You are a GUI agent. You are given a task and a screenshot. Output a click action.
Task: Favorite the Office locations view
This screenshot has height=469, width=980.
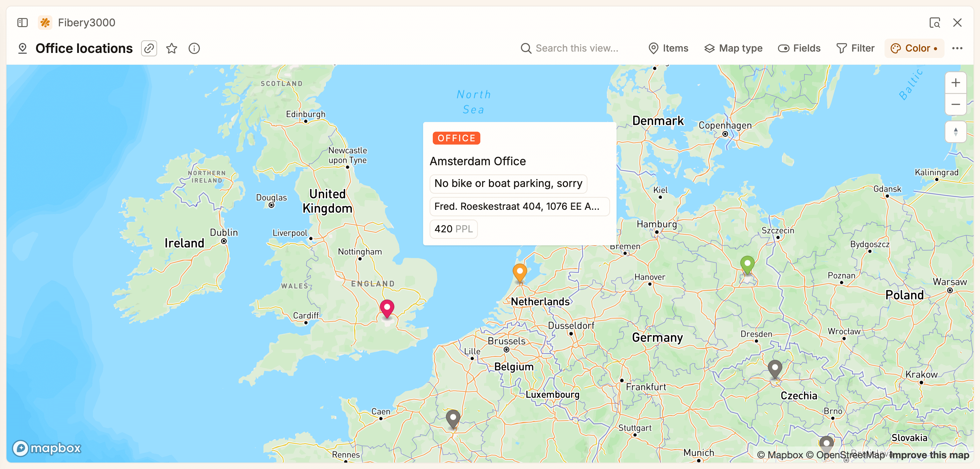click(x=171, y=48)
